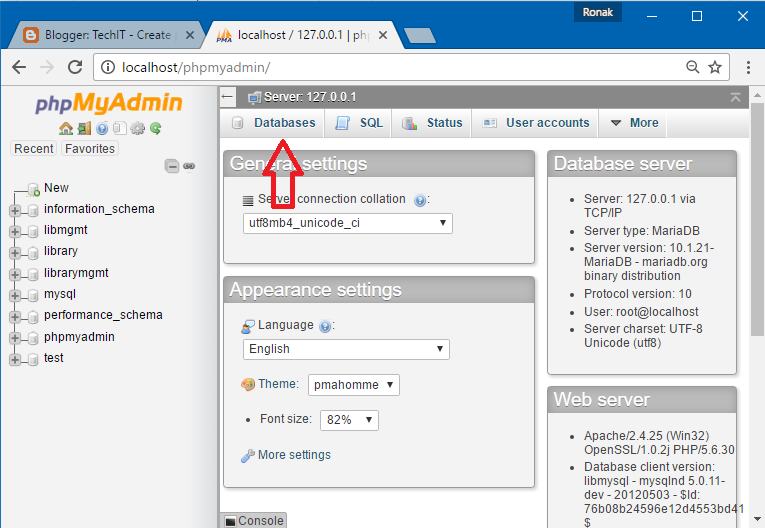The image size is (765, 528).
Task: Click the Favorites button
Action: (90, 148)
